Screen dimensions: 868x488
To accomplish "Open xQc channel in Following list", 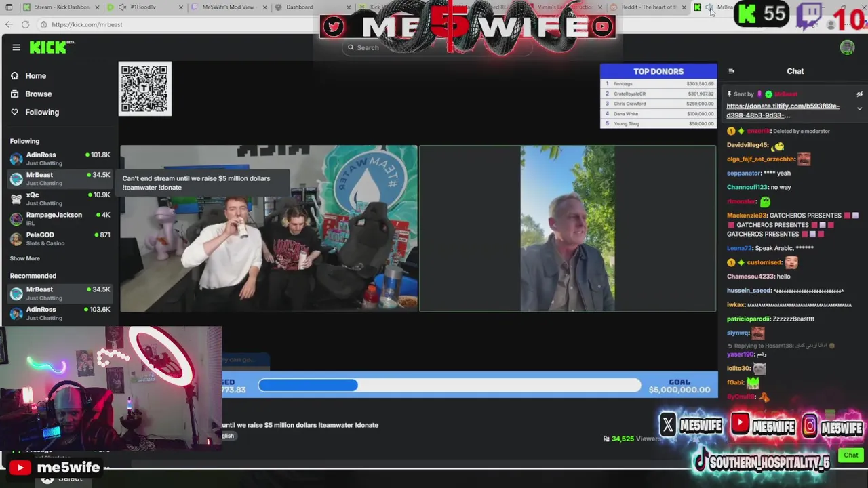I will 60,199.
